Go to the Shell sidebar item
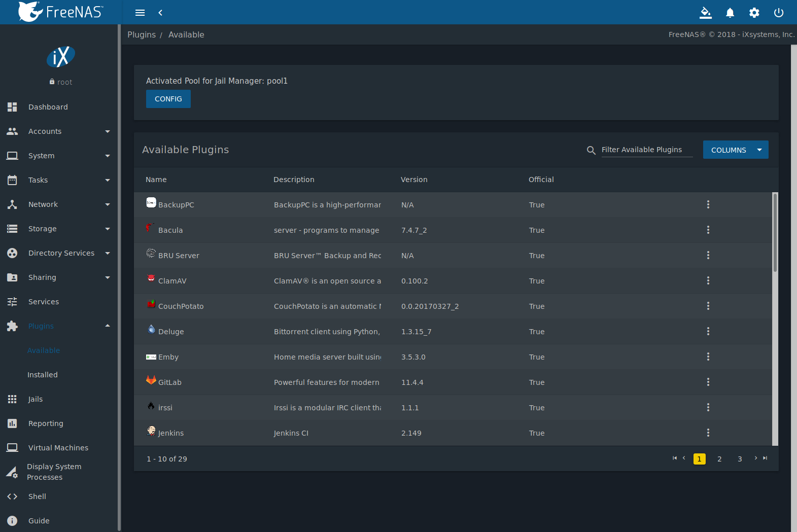 click(x=37, y=496)
